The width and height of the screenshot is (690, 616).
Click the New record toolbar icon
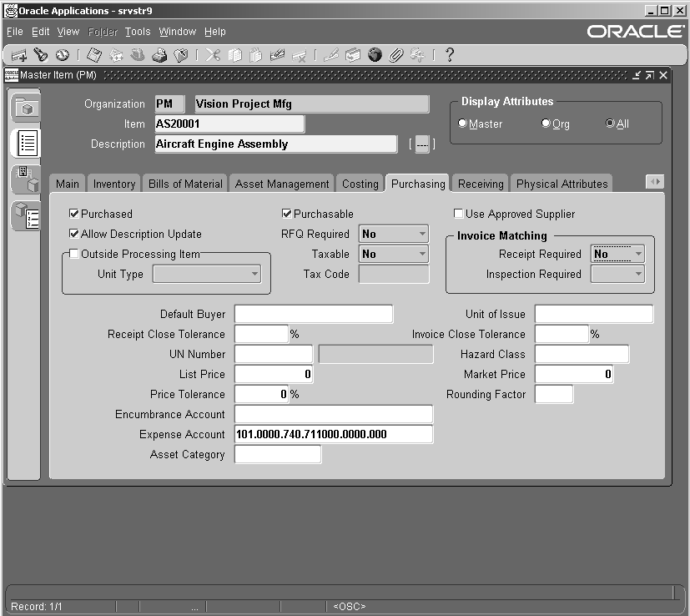coord(19,55)
